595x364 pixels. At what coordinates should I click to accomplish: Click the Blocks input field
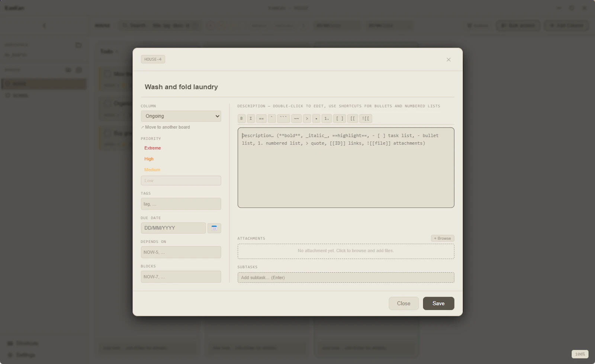[x=181, y=277]
